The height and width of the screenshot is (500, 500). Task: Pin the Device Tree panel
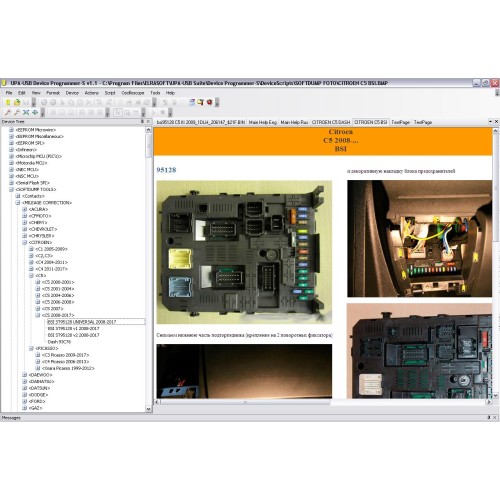143,122
